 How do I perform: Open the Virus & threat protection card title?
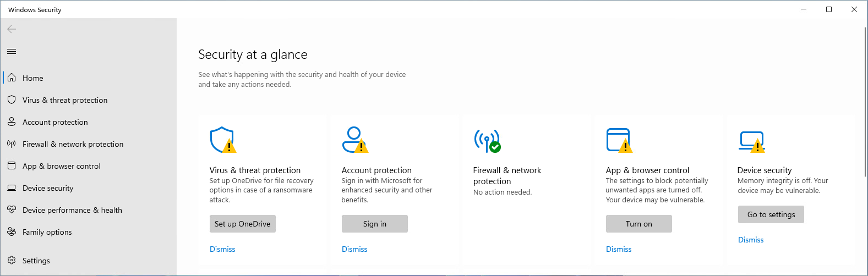coord(255,170)
